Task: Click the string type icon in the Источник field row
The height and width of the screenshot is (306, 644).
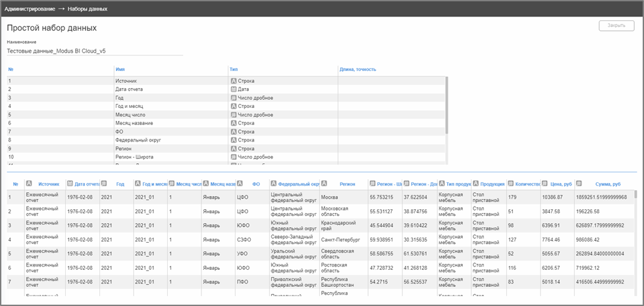Action: (x=234, y=81)
